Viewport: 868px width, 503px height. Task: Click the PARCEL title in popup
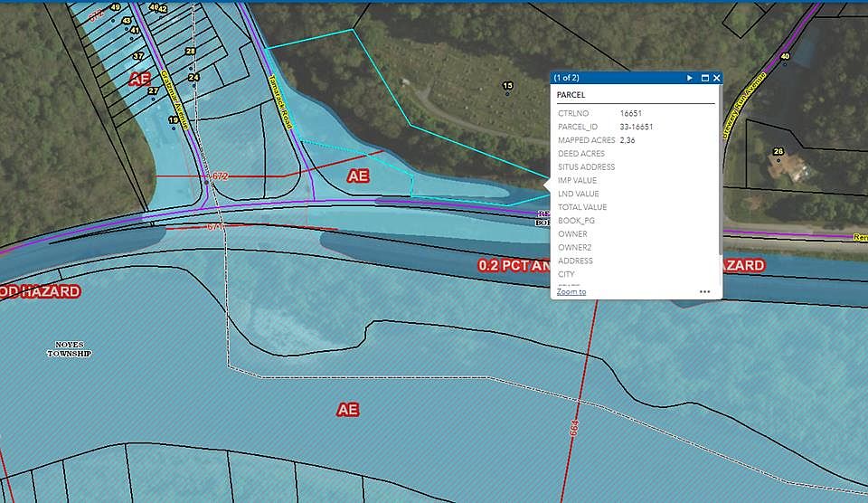(571, 95)
